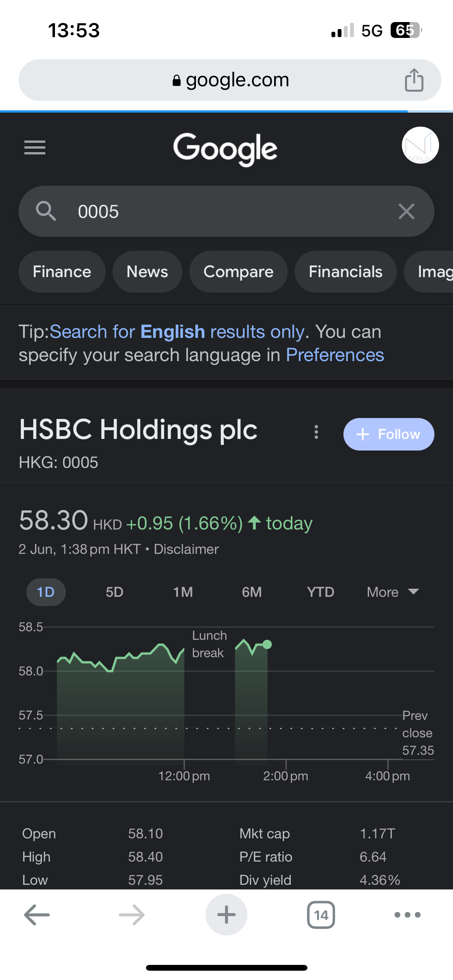The image size is (453, 980).
Task: Open the Financials filter tab
Action: (345, 272)
